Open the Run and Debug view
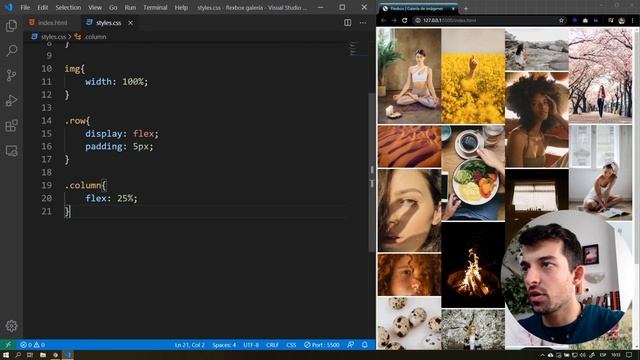This screenshot has width=640, height=360. point(11,100)
